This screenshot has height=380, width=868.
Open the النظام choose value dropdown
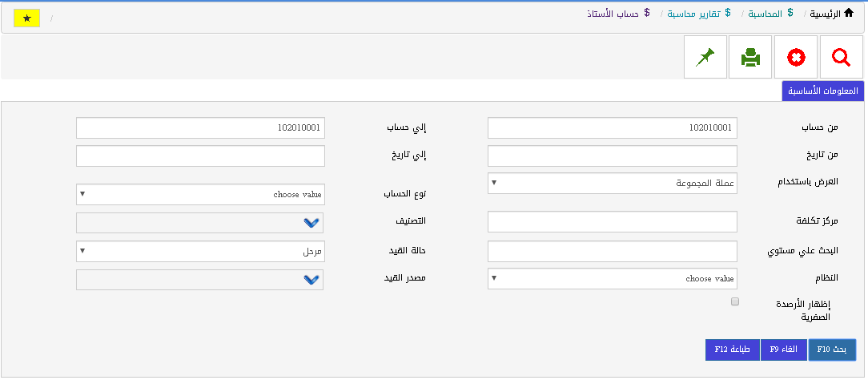click(x=612, y=279)
